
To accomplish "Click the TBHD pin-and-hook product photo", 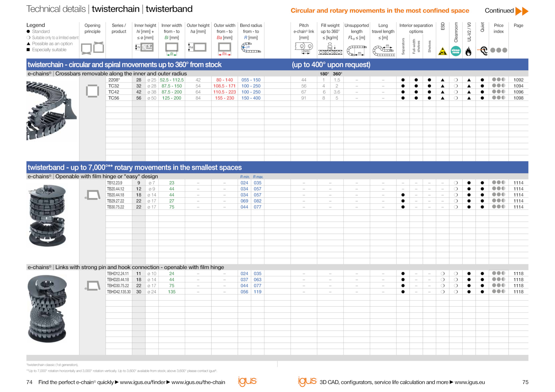I will [x=47, y=308].
